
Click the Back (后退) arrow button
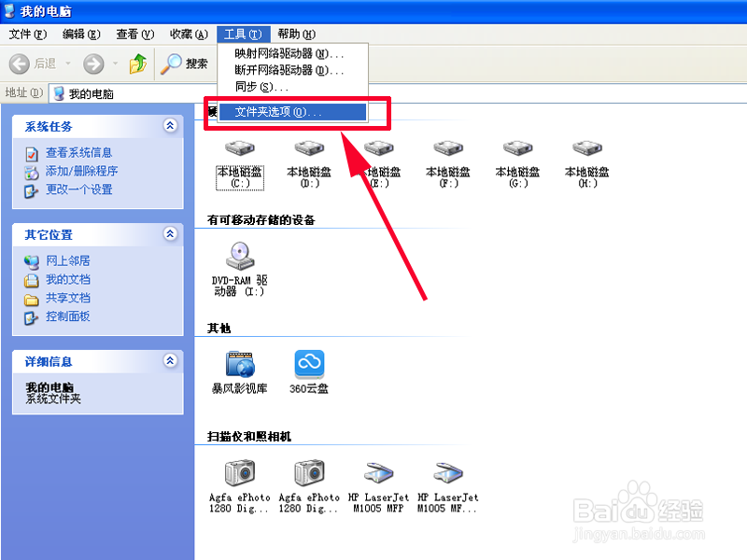(x=20, y=63)
